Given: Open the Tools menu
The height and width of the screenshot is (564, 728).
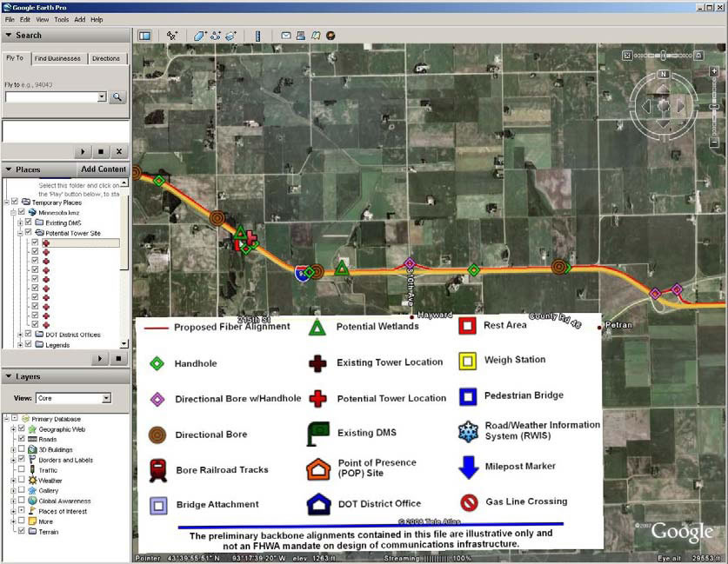Looking at the screenshot, I should [61, 19].
